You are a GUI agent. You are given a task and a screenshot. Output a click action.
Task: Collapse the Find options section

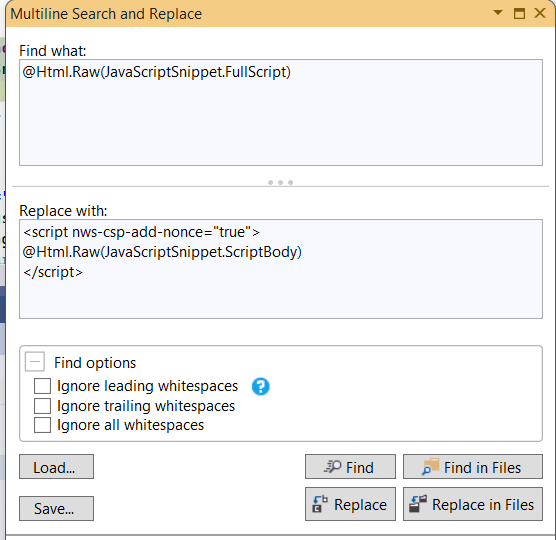tap(35, 362)
